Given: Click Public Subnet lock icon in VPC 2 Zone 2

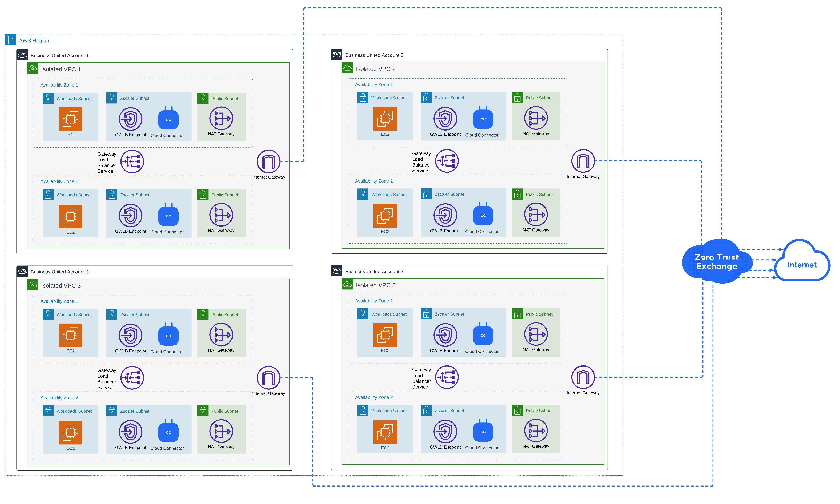Looking at the screenshot, I should pos(517,194).
